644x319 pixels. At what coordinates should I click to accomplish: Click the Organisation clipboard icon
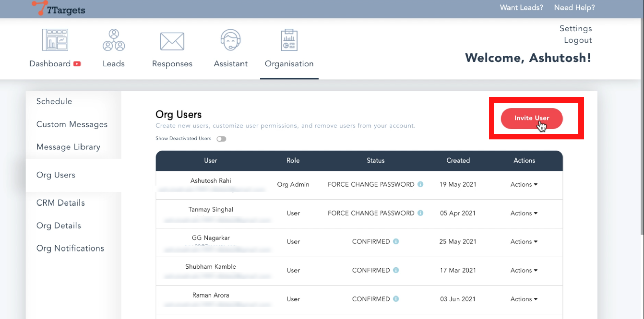(x=289, y=40)
